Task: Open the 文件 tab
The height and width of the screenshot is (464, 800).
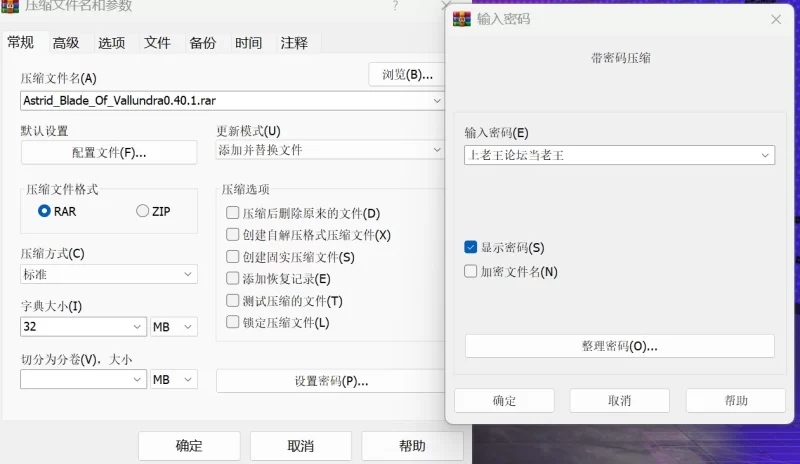Action: tap(157, 43)
